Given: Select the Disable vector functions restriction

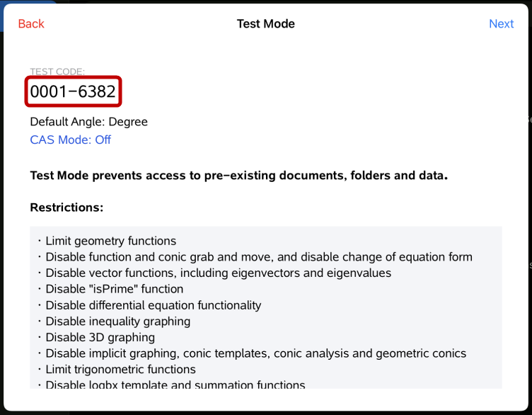Looking at the screenshot, I should (x=218, y=273).
